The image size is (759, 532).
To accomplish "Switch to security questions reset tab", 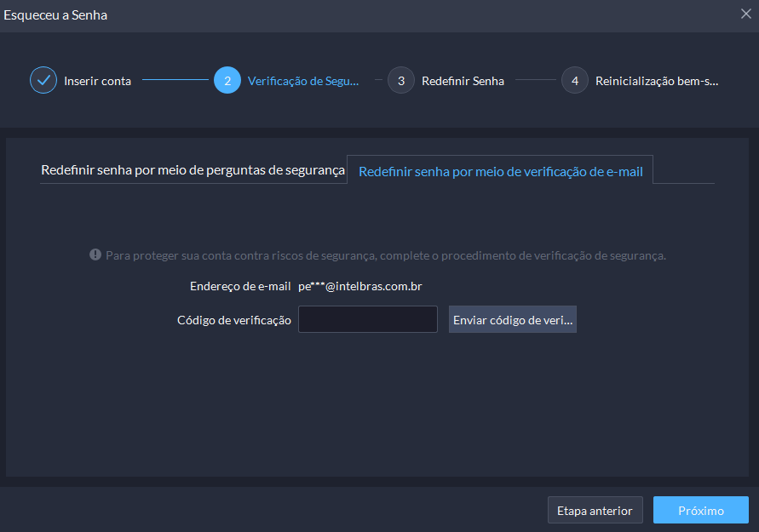I will [193, 169].
